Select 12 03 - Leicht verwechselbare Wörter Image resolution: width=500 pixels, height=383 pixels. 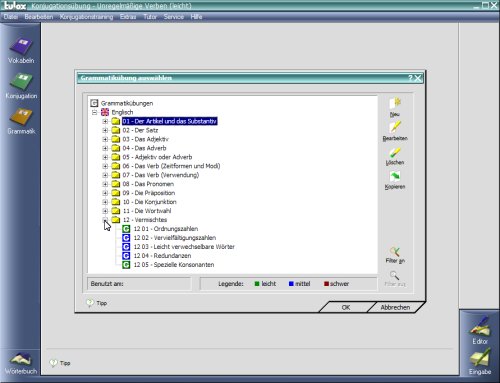pyautogui.click(x=184, y=247)
